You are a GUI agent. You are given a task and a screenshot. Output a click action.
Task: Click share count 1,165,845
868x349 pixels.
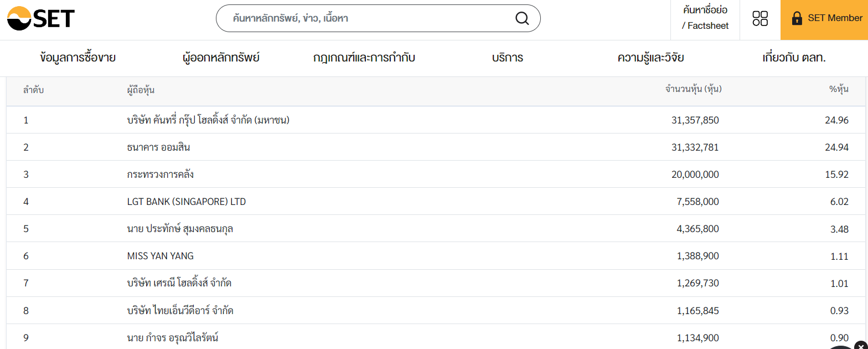[697, 311]
